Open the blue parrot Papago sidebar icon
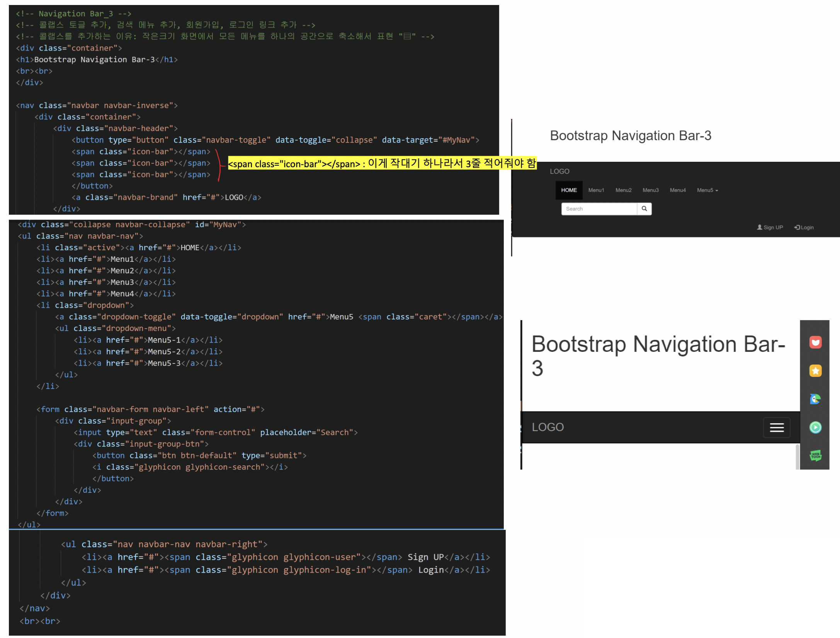Viewport: 840px width, 638px height. pyautogui.click(x=815, y=399)
